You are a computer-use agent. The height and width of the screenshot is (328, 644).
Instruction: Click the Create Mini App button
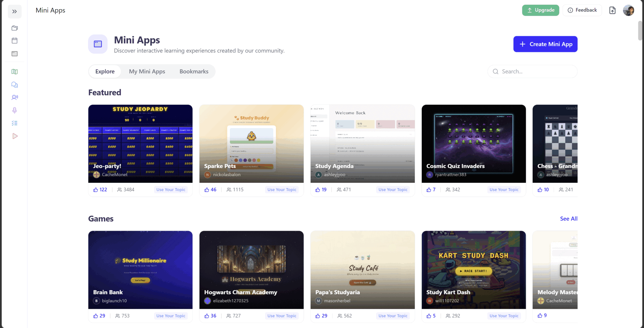[x=545, y=44]
